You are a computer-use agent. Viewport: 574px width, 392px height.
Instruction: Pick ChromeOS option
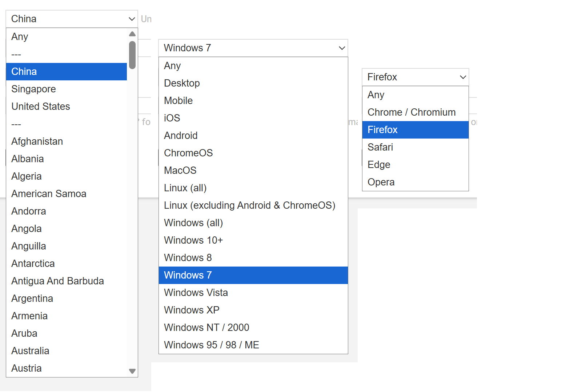253,153
